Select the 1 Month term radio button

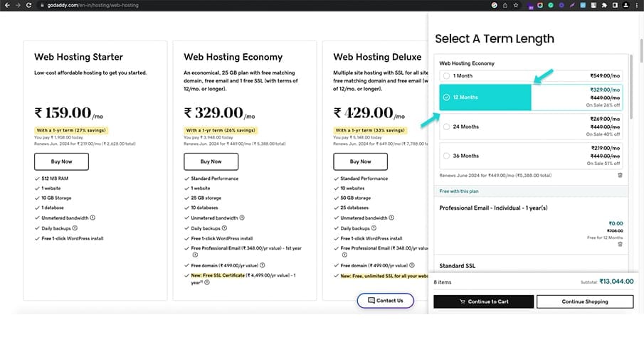[446, 76]
